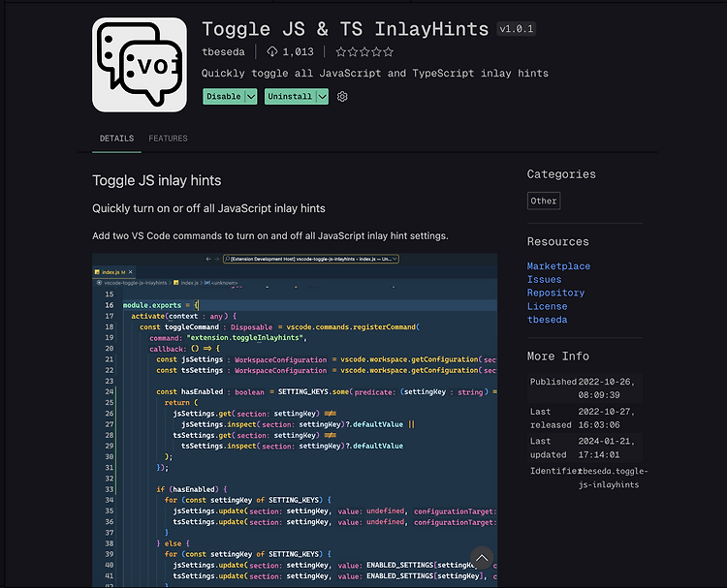Image resolution: width=727 pixels, height=588 pixels.
Task: Open the tbeseda link under Resources
Action: pos(547,320)
